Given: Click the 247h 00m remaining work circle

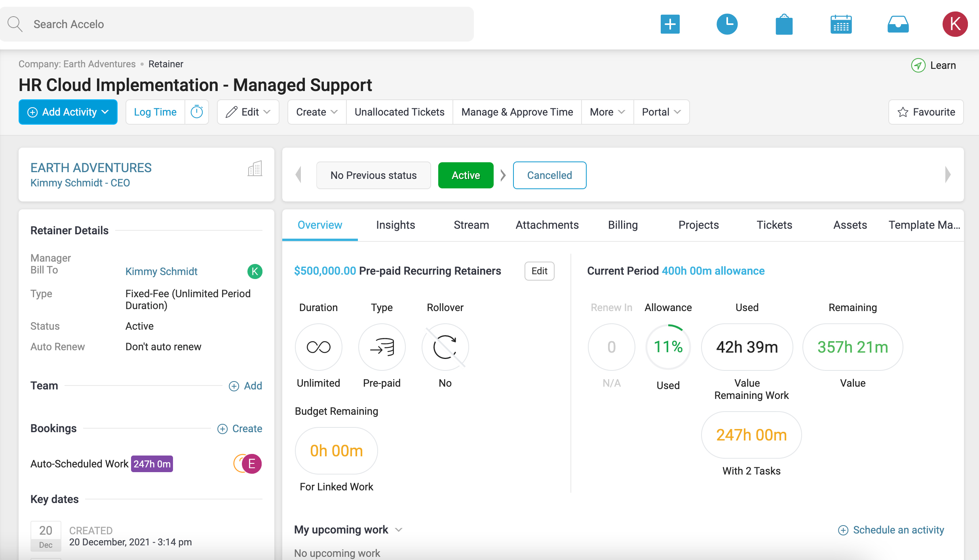Looking at the screenshot, I should coord(751,435).
